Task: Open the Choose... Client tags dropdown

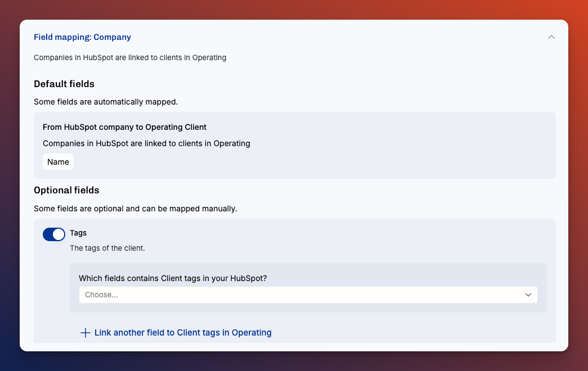Action: 308,295
